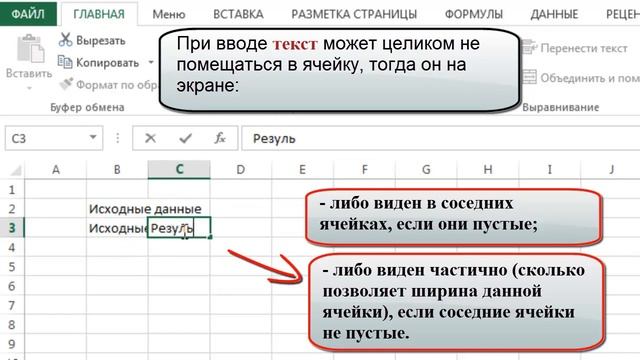Click the formula bar containing Резуль

coord(441,138)
